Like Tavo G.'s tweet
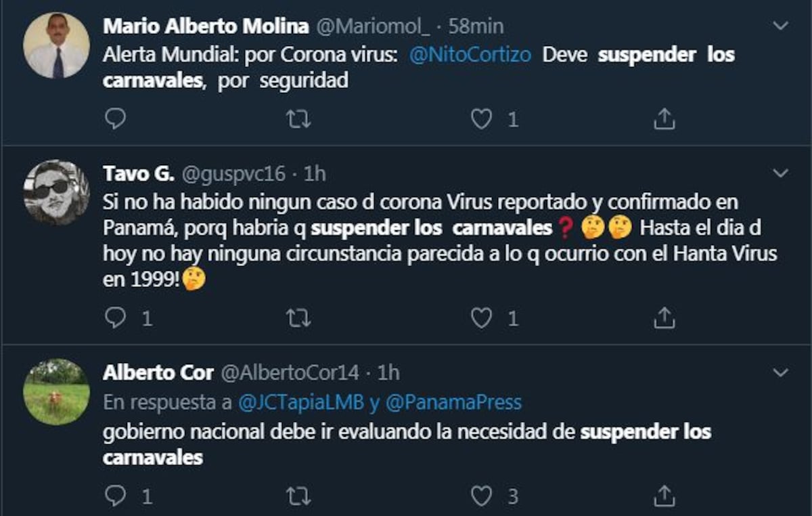This screenshot has width=812, height=516. [482, 317]
